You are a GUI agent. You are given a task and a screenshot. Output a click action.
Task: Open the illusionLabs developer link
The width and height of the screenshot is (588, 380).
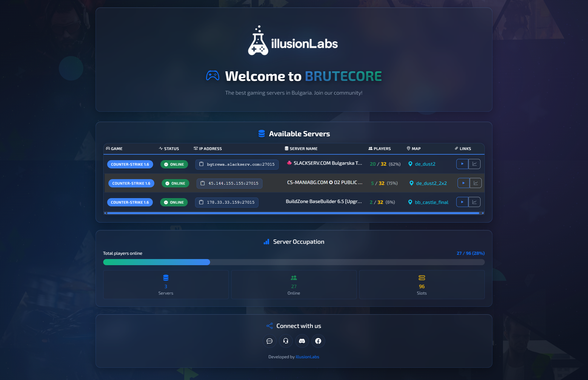(x=307, y=357)
